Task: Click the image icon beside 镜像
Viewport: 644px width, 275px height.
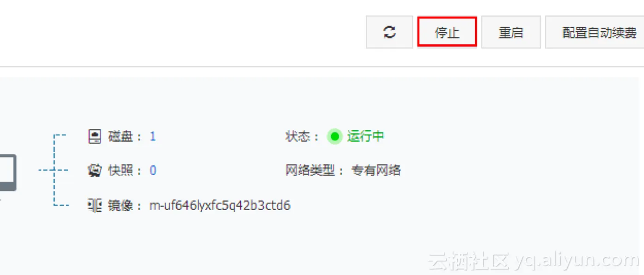Action: pos(94,205)
